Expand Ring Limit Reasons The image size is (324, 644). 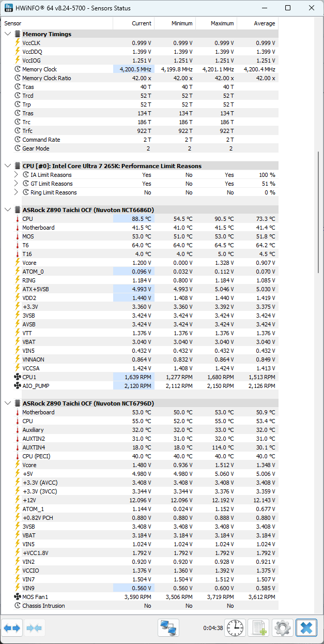click(17, 192)
